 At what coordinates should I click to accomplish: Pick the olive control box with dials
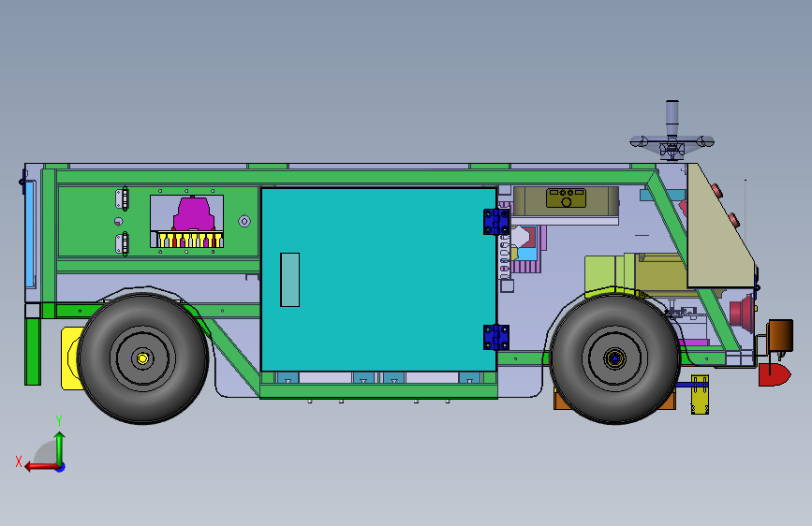tap(566, 197)
